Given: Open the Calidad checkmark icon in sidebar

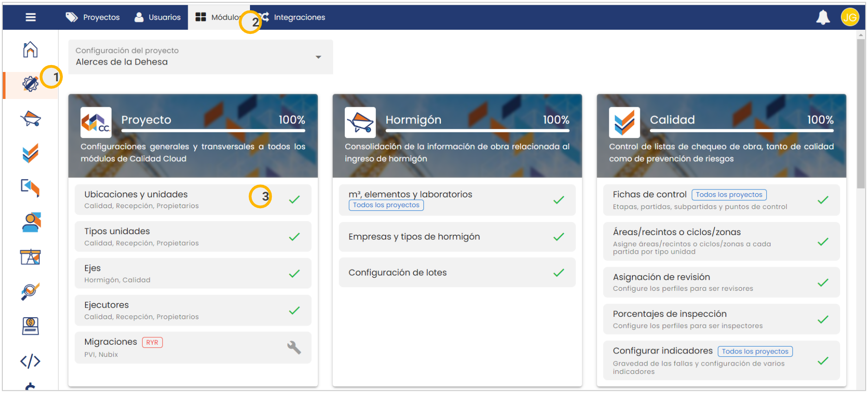Looking at the screenshot, I should (30, 153).
